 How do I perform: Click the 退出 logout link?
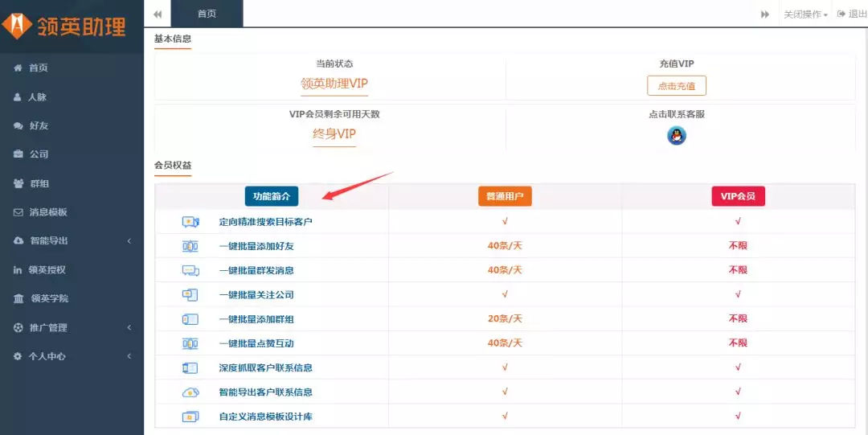[852, 14]
